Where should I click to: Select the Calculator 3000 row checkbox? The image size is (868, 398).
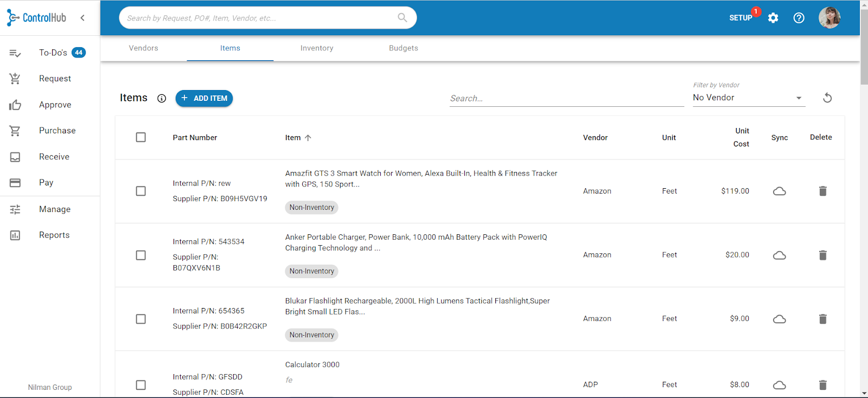[x=141, y=385]
